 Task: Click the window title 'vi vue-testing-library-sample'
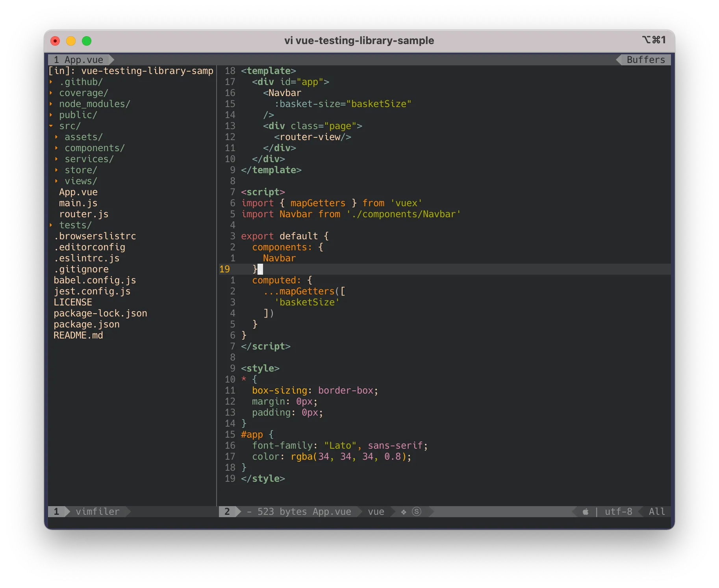[x=359, y=41]
